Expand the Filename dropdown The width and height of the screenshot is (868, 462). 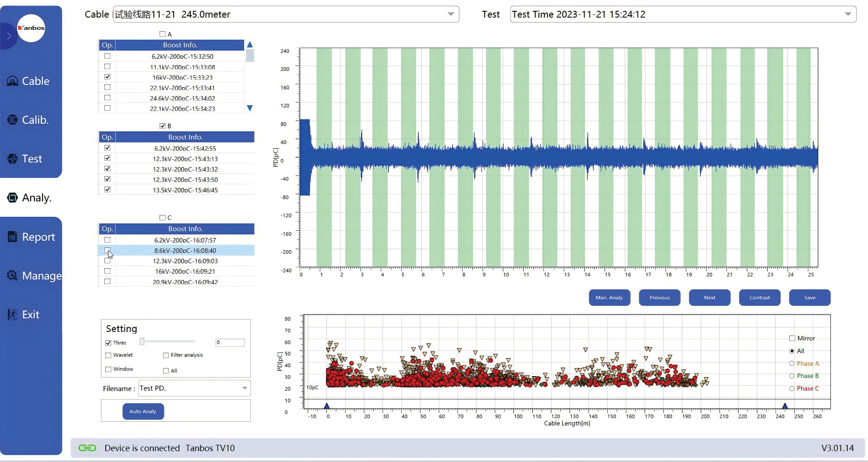coord(244,388)
